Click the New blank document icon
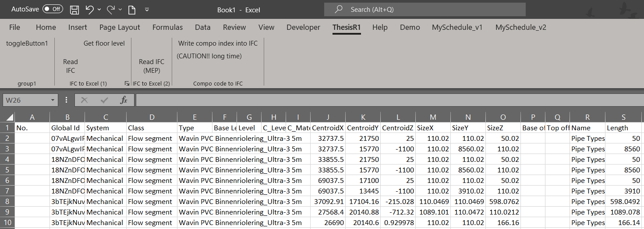 point(131,9)
